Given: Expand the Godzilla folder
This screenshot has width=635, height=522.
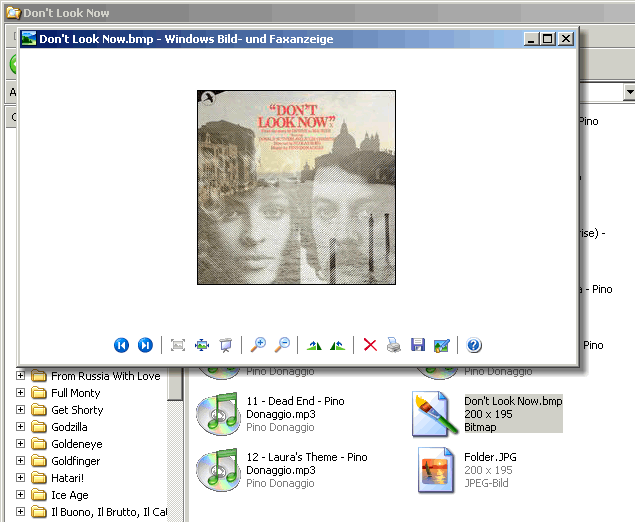Looking at the screenshot, I should click(x=20, y=427).
